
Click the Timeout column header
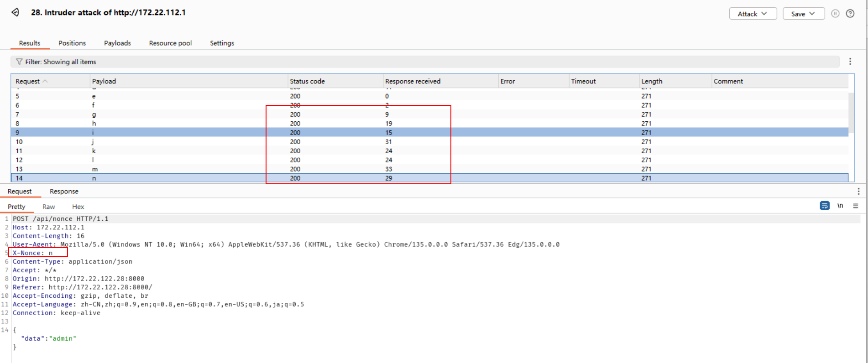[x=604, y=81]
